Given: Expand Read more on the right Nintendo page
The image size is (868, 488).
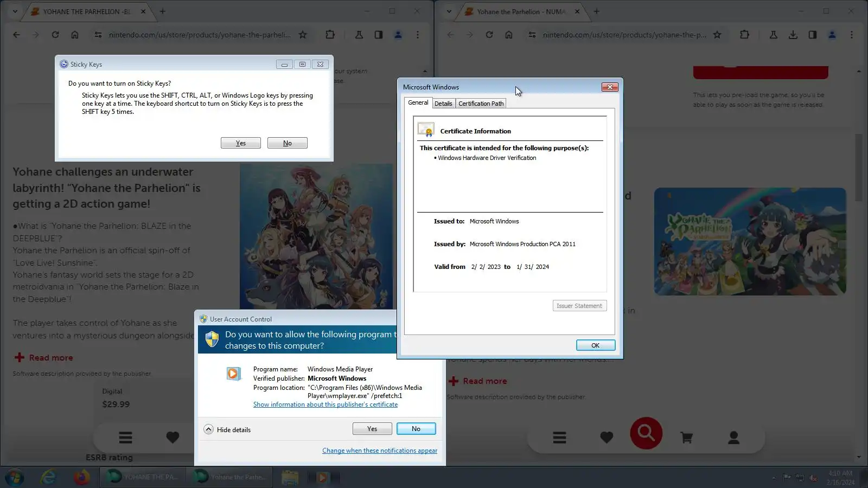Looking at the screenshot, I should pos(478,381).
